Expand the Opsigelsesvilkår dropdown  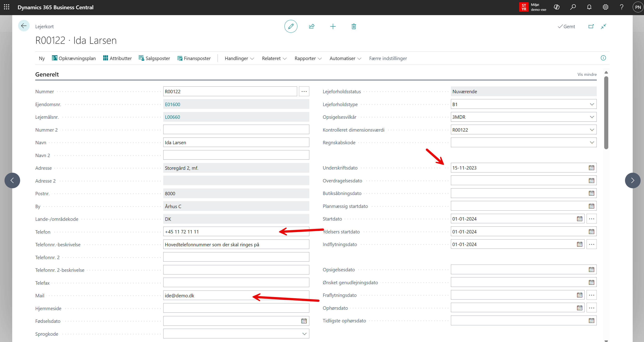click(592, 117)
